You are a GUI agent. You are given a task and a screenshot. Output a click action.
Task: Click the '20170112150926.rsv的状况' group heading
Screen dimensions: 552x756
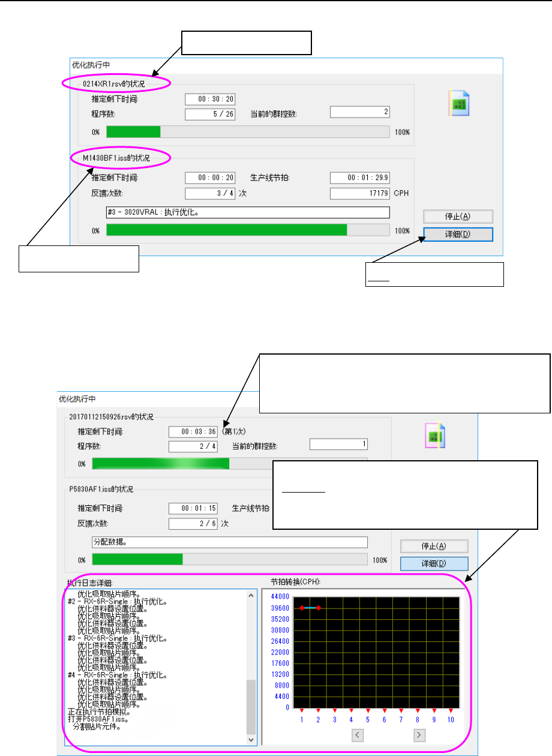coord(112,417)
